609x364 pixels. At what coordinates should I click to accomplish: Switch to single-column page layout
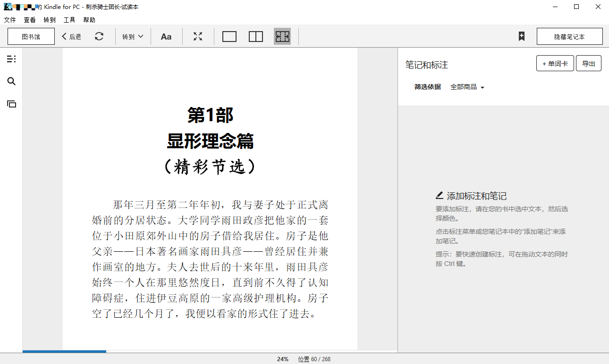point(229,36)
